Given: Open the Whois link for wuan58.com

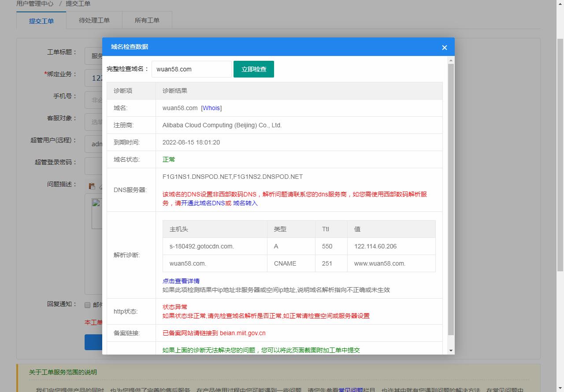Looking at the screenshot, I should [211, 108].
